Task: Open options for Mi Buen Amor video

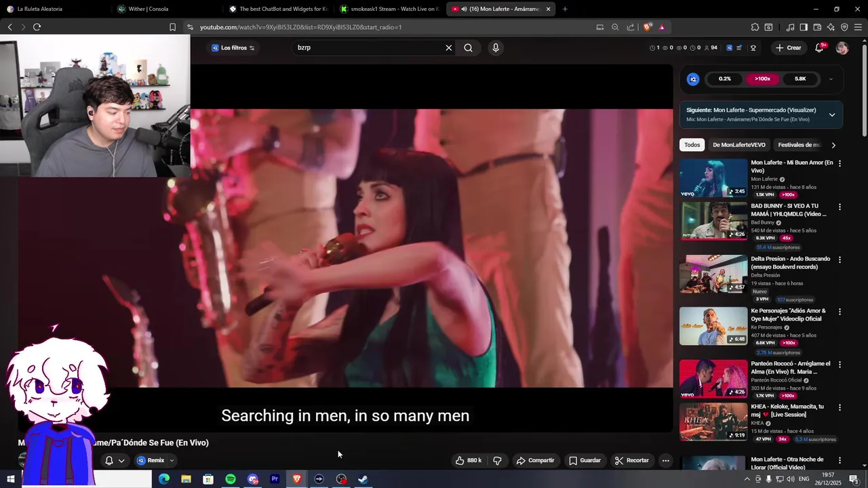Action: (840, 163)
